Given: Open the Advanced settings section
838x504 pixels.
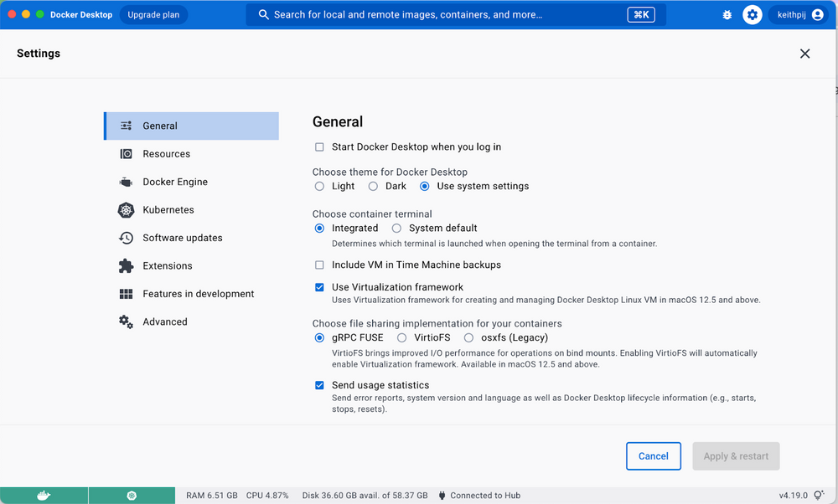Looking at the screenshot, I should click(x=165, y=321).
